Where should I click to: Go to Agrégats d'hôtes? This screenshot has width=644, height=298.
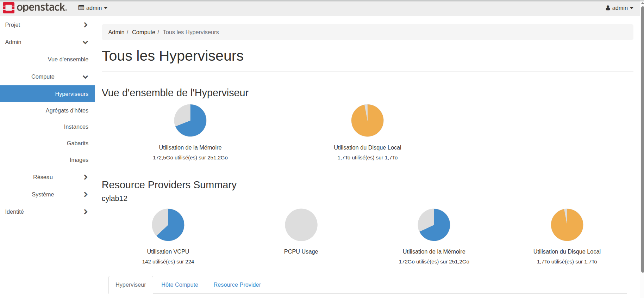(x=67, y=110)
